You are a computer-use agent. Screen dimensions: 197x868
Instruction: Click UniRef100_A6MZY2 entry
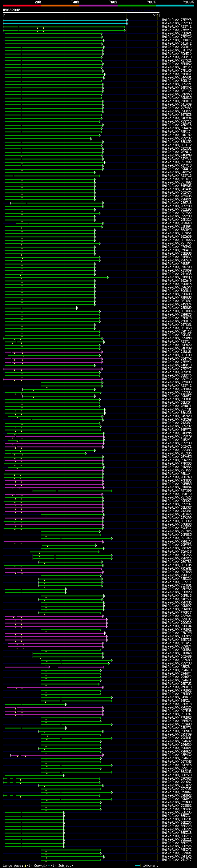177,850
